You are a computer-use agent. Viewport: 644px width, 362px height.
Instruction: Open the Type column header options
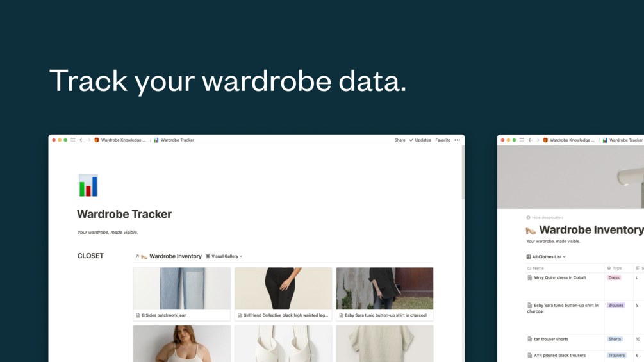click(x=615, y=268)
